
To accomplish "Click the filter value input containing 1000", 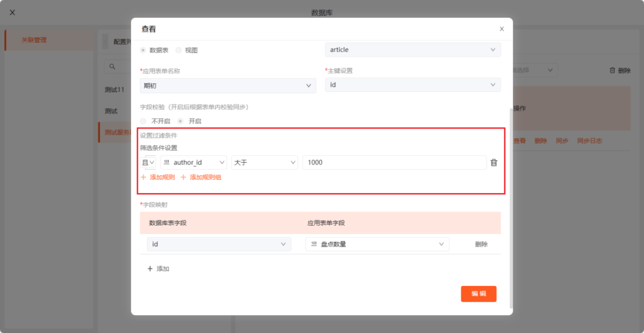I will [x=395, y=163].
